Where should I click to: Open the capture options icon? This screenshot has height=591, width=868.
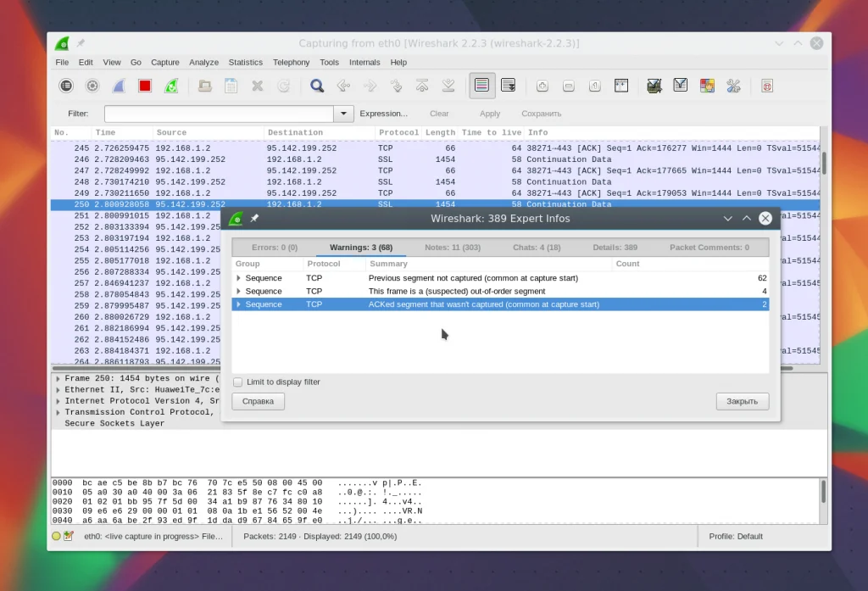pos(92,86)
